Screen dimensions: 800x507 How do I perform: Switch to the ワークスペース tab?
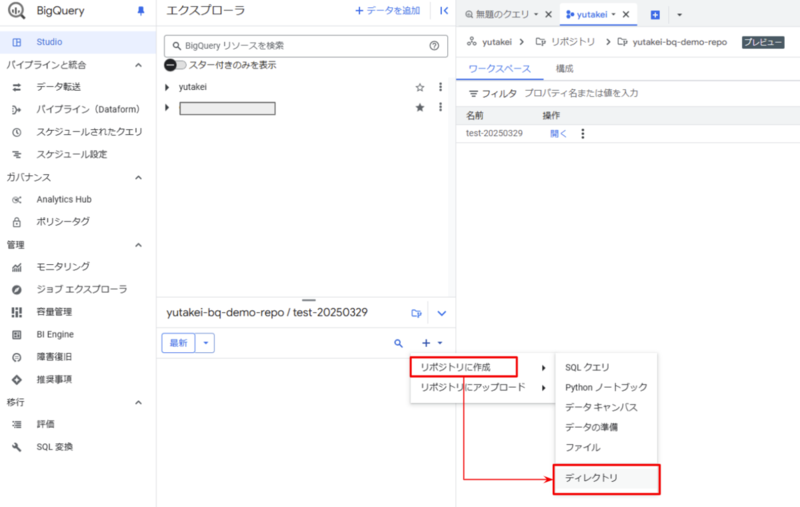click(499, 68)
